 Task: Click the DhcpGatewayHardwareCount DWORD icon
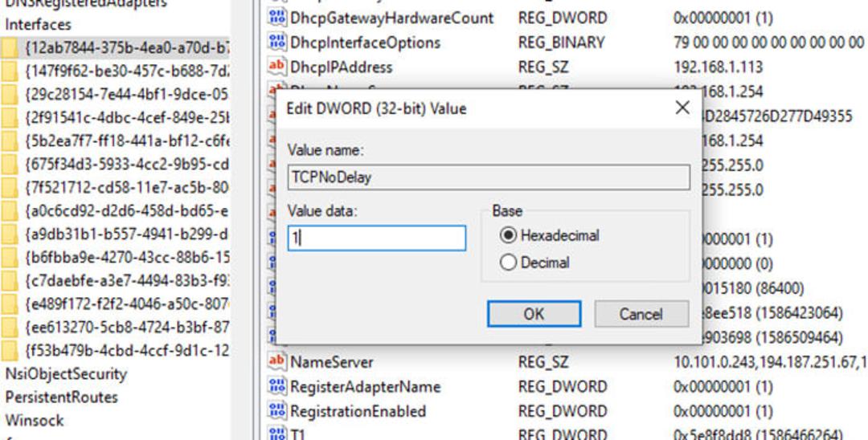click(276, 18)
